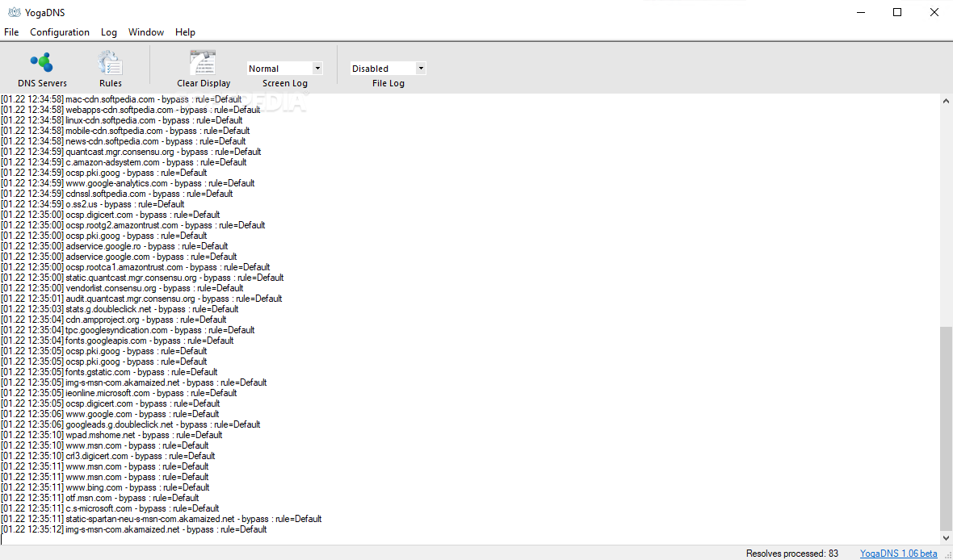This screenshot has width=953, height=560.
Task: Open the Help menu
Action: click(186, 32)
